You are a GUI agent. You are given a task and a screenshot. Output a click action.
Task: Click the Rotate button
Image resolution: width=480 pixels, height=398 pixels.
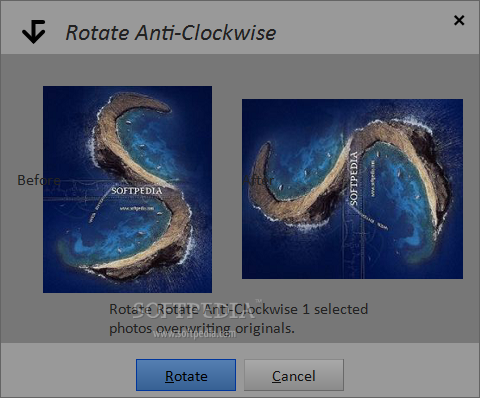pyautogui.click(x=186, y=375)
